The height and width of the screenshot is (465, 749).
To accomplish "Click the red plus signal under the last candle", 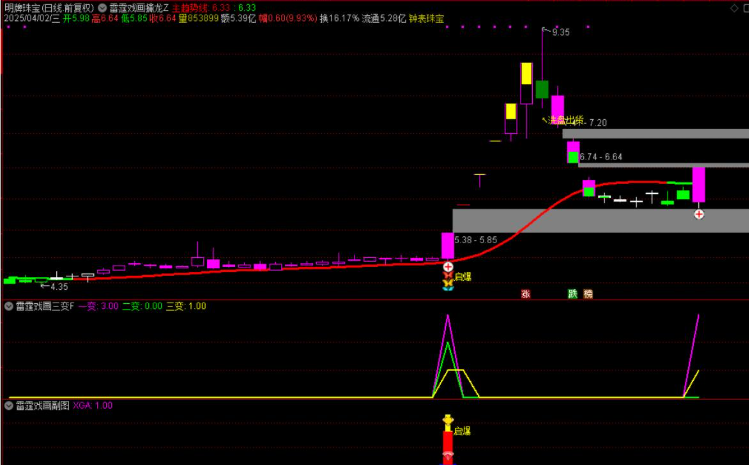I will (699, 214).
